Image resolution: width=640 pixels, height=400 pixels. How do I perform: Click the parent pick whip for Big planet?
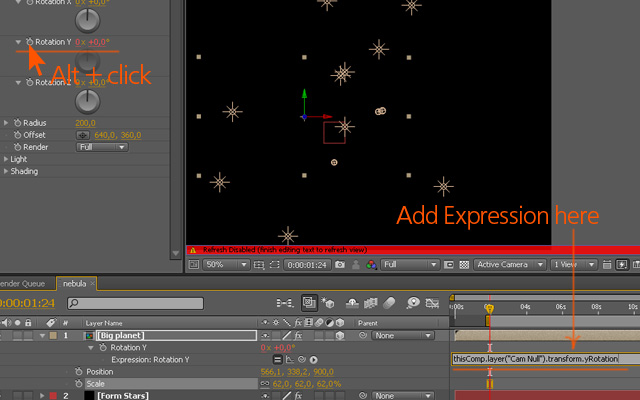pyautogui.click(x=362, y=336)
